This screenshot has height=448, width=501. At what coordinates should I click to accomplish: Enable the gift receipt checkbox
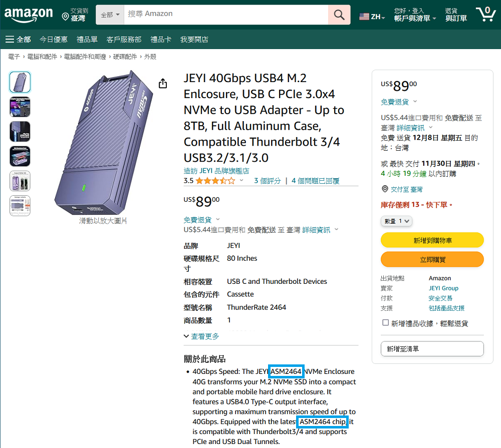(x=385, y=323)
